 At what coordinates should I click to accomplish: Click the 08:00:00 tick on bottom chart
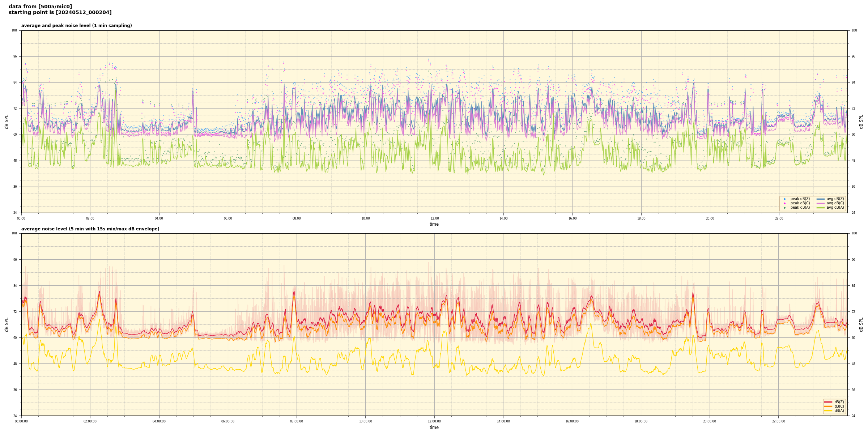(x=297, y=421)
